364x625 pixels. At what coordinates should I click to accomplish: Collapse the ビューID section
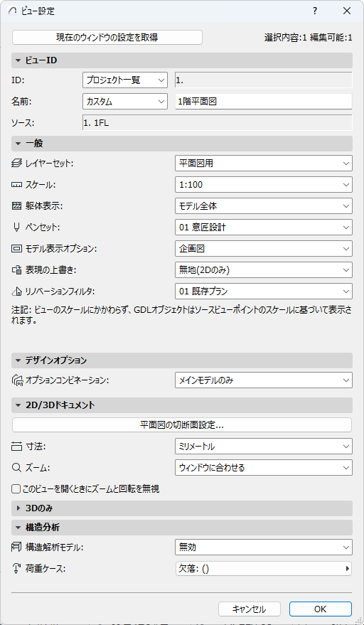click(x=182, y=60)
